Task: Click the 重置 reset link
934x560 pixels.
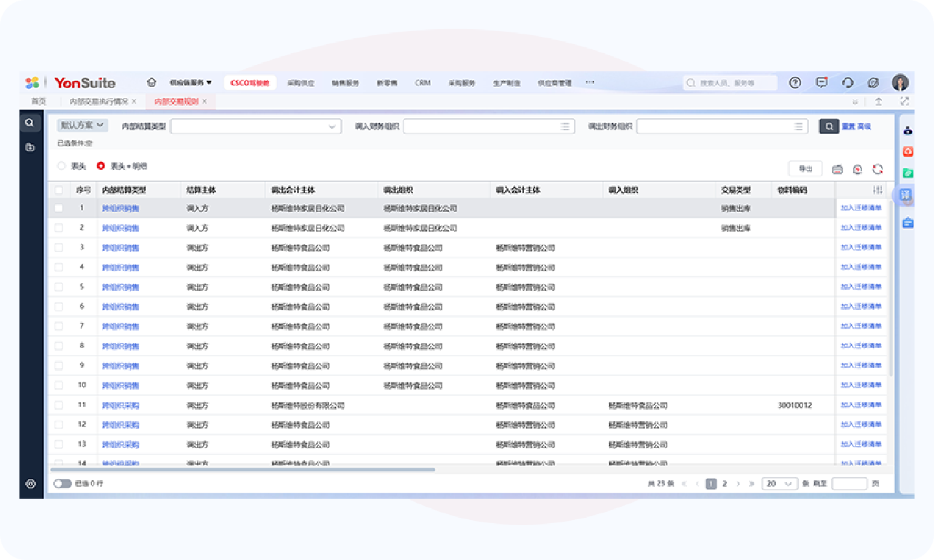Action: (848, 126)
